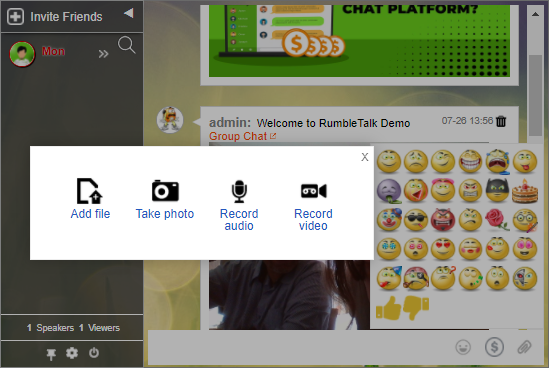Open chat settings gear icon
Viewport: 549px width, 368px height.
click(72, 353)
